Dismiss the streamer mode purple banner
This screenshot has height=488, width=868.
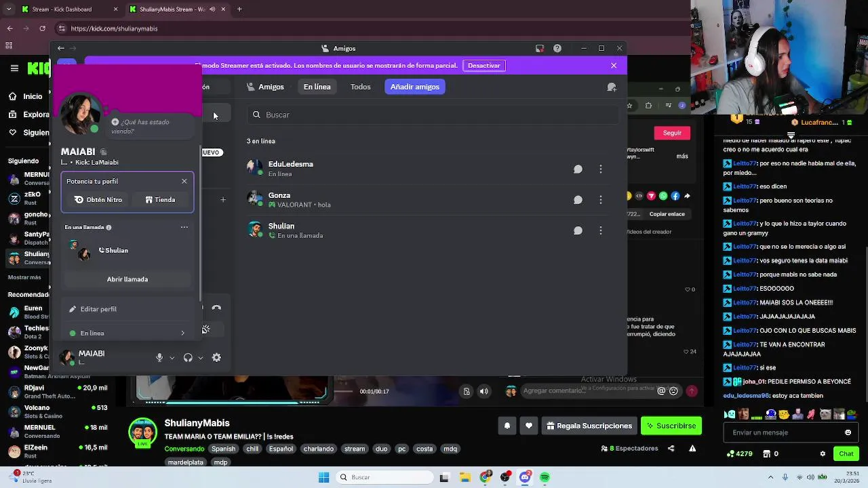tap(614, 66)
